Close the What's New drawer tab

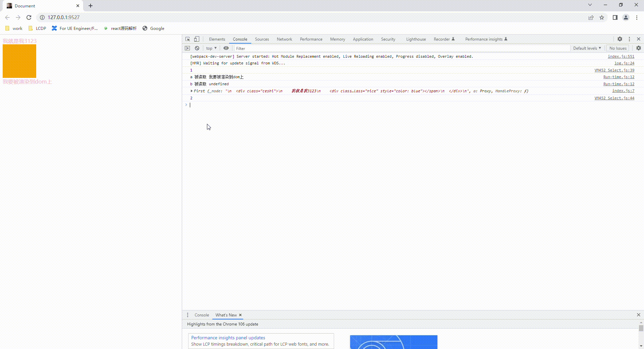click(240, 315)
